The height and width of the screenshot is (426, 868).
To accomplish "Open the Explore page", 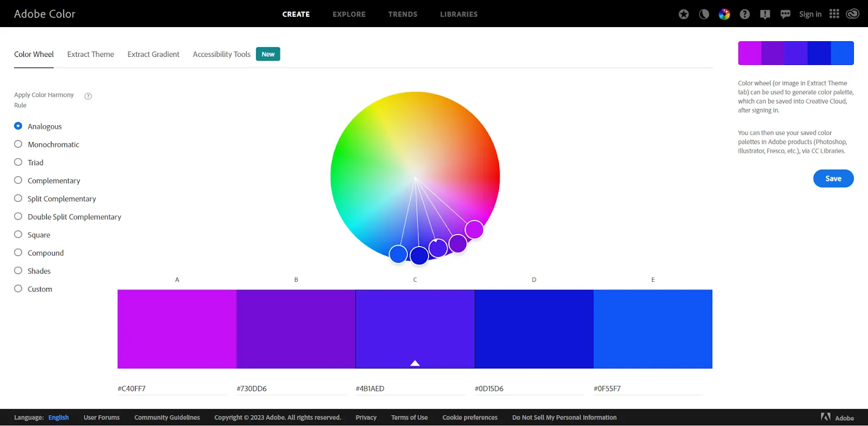I will pyautogui.click(x=349, y=14).
